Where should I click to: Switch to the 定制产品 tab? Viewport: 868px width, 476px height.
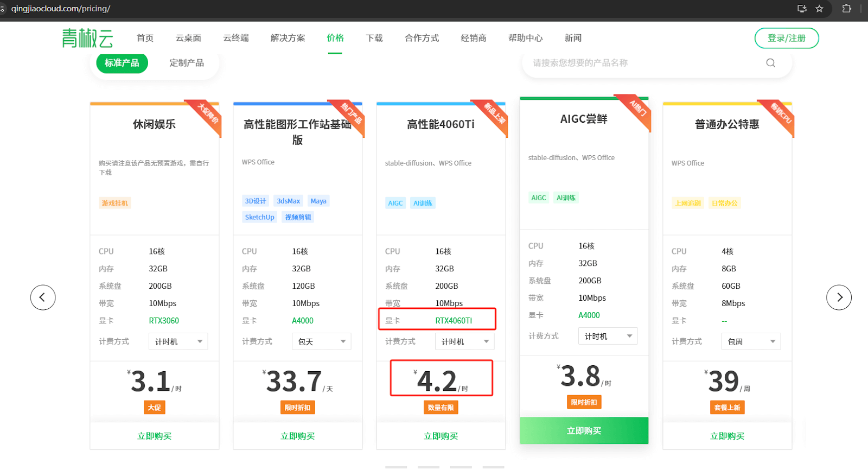point(187,63)
